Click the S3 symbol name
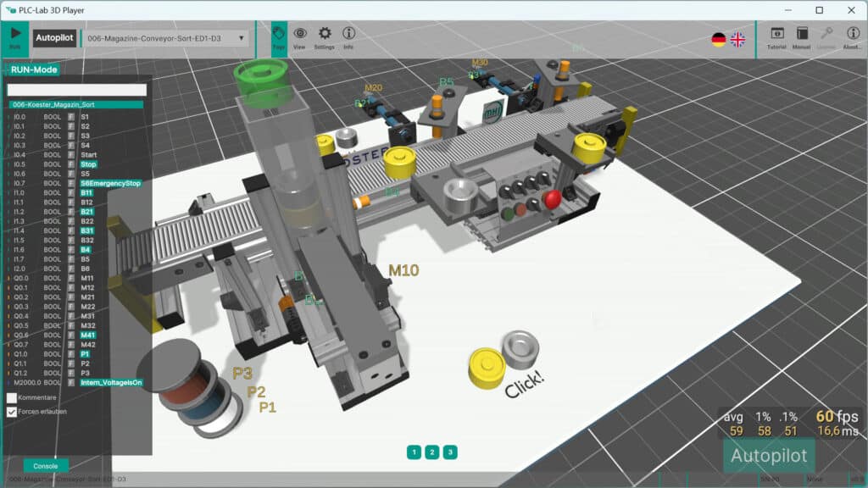The height and width of the screenshot is (488, 868). (86, 136)
